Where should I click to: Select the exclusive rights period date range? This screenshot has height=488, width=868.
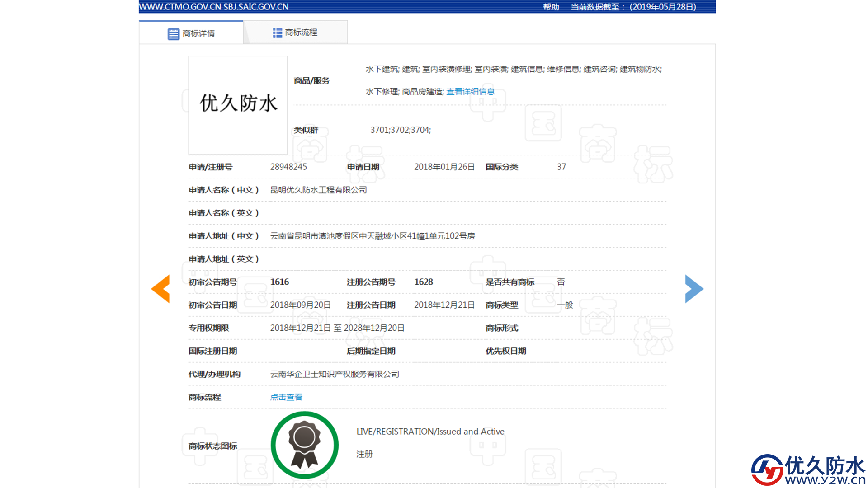coord(337,328)
